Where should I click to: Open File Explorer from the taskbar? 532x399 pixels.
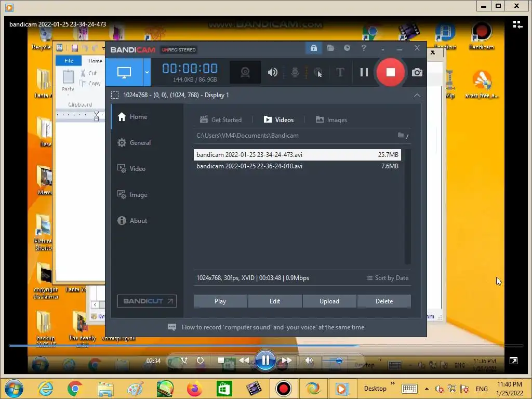pyautogui.click(x=105, y=389)
